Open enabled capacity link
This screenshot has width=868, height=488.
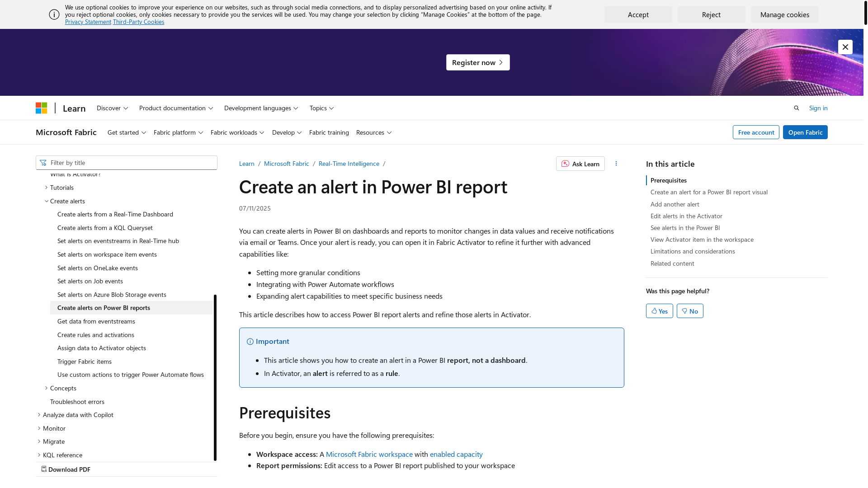pyautogui.click(x=456, y=454)
